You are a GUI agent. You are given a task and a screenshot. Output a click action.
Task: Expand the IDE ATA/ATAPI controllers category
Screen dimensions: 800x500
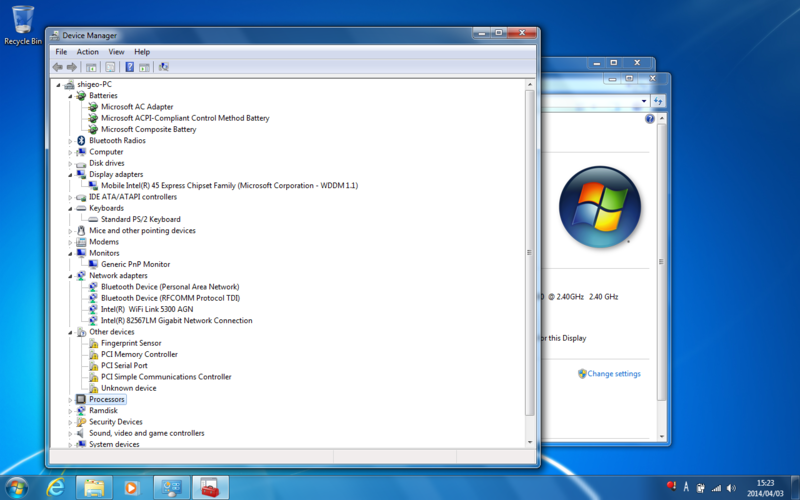[70, 197]
